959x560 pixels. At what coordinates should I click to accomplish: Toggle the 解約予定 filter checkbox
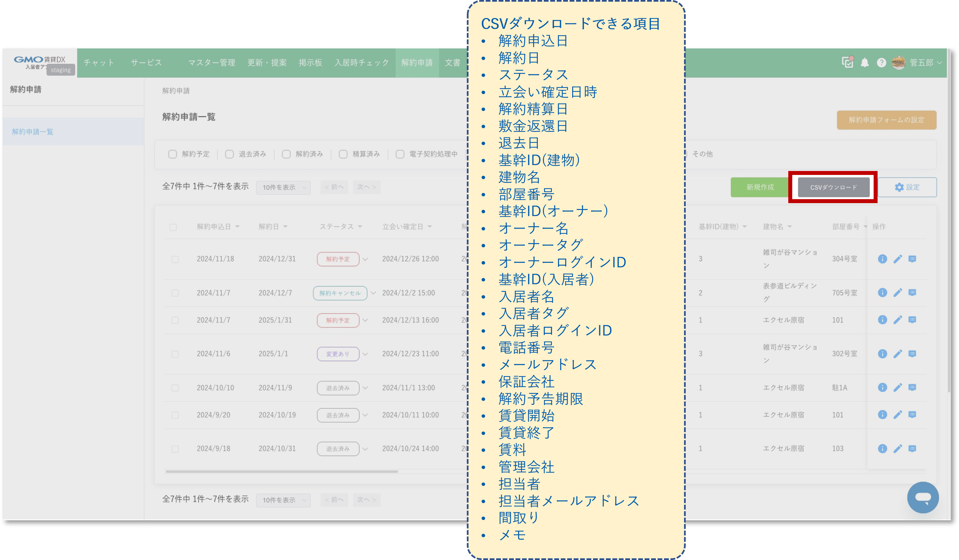pos(172,154)
